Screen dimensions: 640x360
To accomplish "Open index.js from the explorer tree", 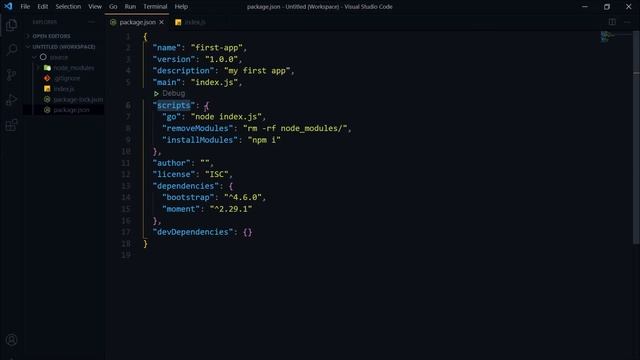I will click(63, 89).
